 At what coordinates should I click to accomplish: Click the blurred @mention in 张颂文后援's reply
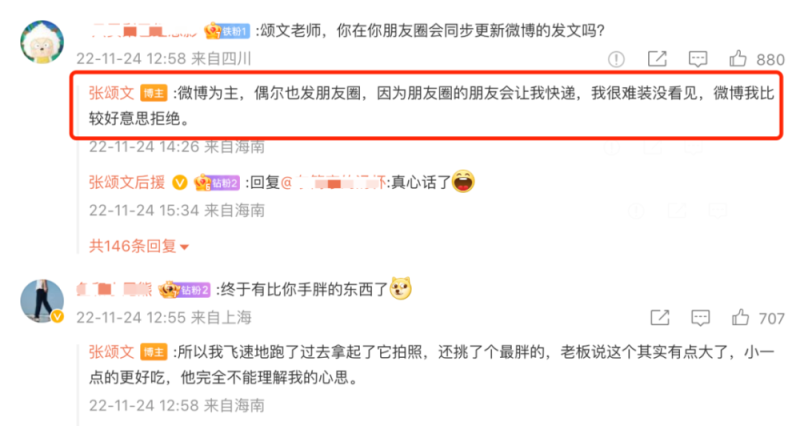(x=333, y=182)
